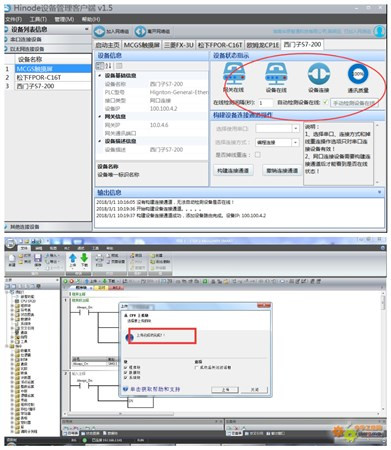391x450 pixels.
Task: Click the 网关在线 gateway status icon
Action: click(x=234, y=73)
